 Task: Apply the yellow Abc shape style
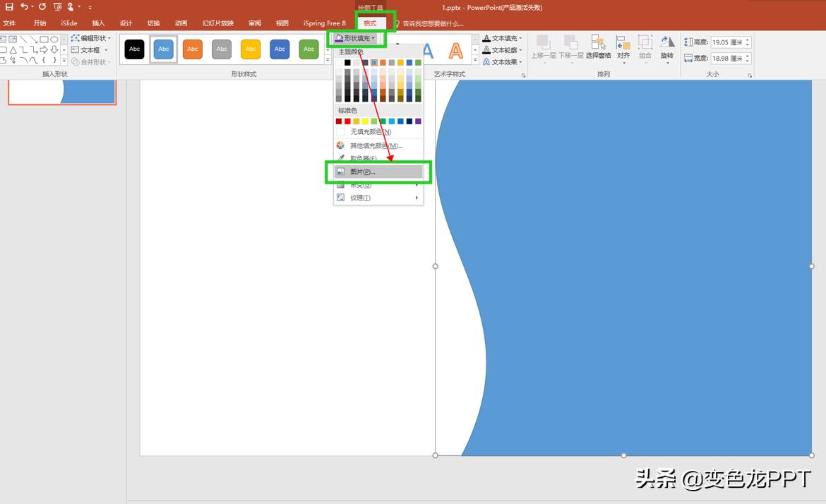point(251,49)
